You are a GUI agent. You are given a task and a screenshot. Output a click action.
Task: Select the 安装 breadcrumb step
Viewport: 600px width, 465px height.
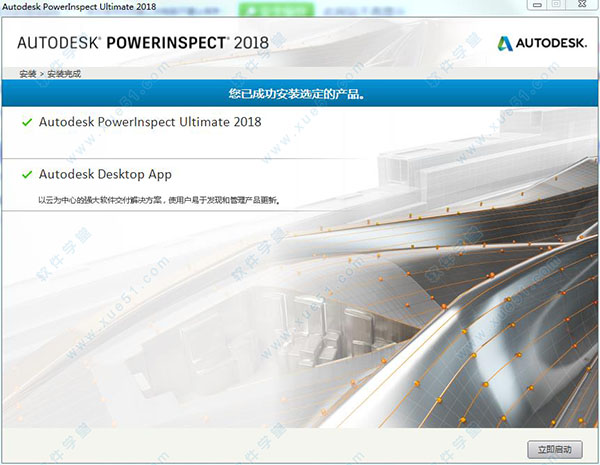(x=26, y=74)
